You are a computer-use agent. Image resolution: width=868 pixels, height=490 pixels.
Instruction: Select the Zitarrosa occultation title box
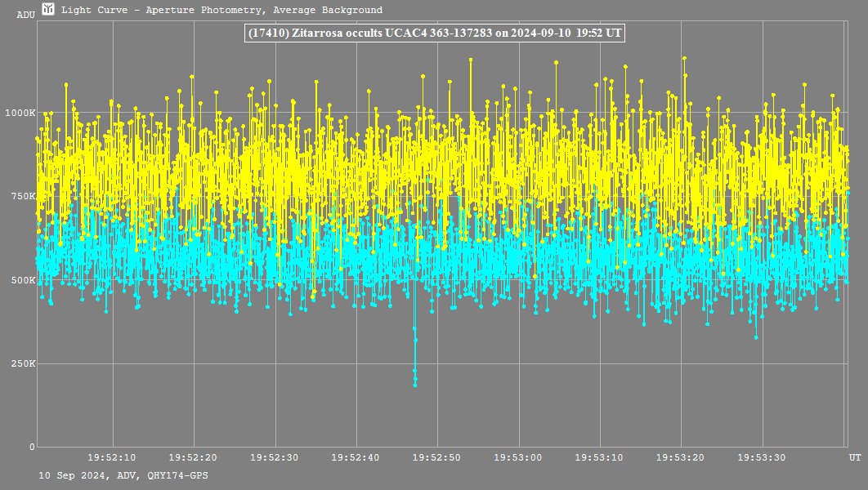click(434, 33)
